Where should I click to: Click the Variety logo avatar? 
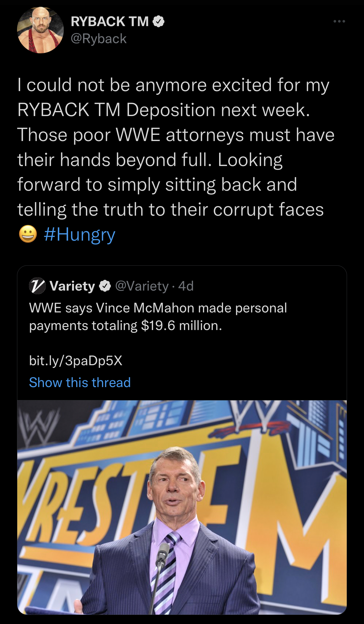pos(37,286)
